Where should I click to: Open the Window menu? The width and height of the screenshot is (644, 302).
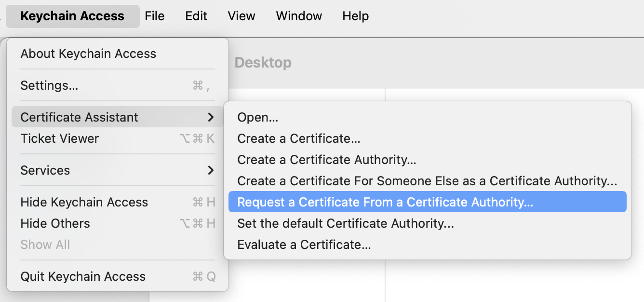(x=299, y=16)
